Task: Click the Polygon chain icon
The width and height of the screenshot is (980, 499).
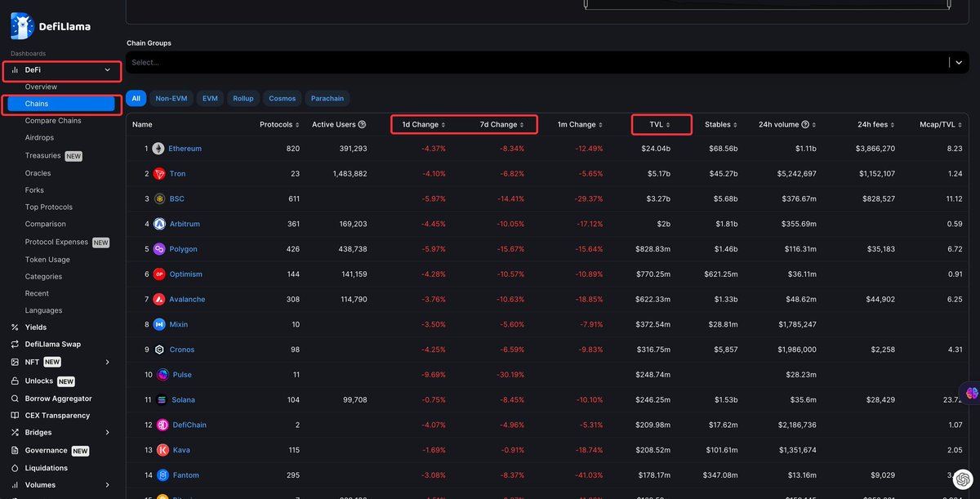Action: (158, 249)
